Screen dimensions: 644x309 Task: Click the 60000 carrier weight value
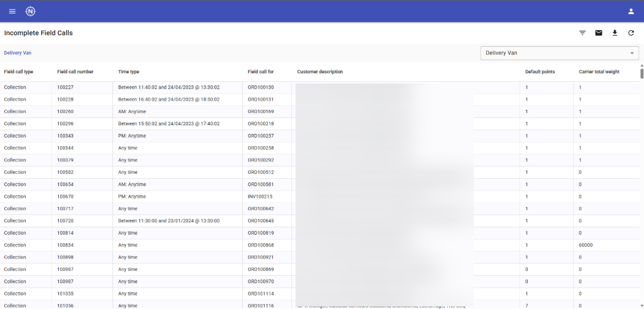[586, 245]
